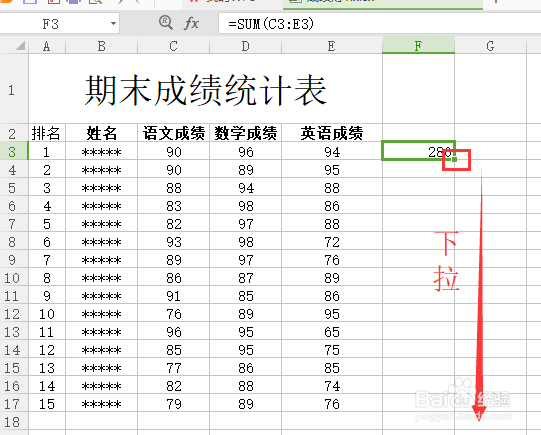Select column A header
Screen dimensions: 541x435
pos(47,46)
